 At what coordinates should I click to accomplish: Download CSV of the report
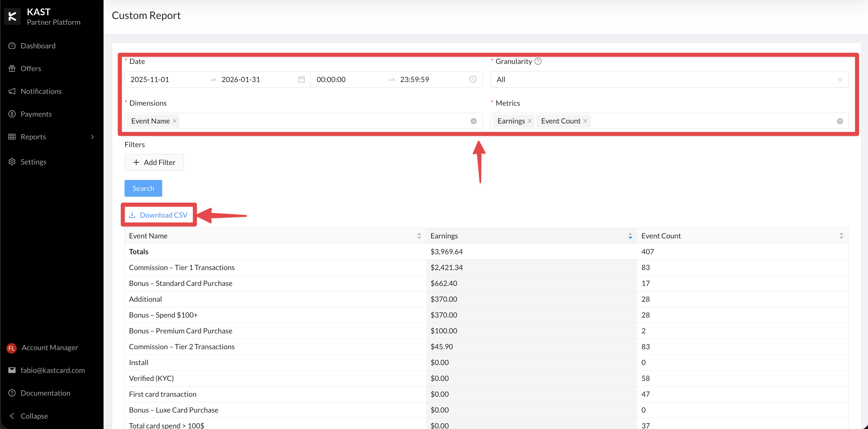point(158,215)
